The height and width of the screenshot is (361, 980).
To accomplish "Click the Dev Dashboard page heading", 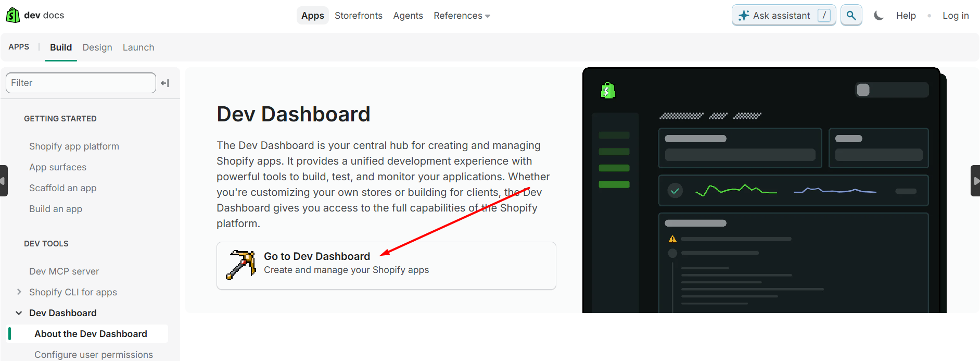I will 294,114.
